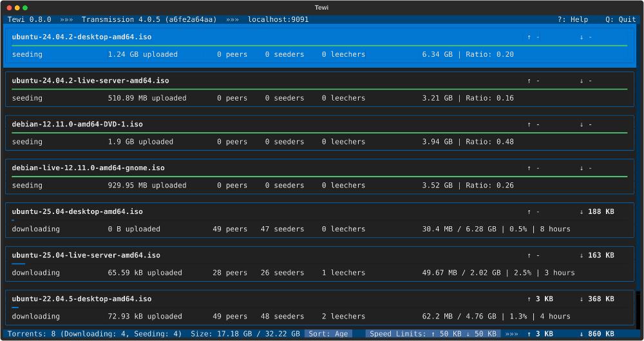Click the total 860 KB download speed

coord(597,334)
